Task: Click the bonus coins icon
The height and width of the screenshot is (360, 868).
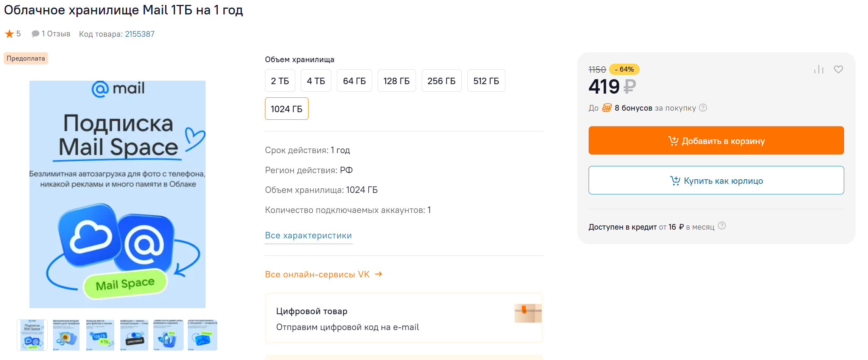Action: coord(607,108)
